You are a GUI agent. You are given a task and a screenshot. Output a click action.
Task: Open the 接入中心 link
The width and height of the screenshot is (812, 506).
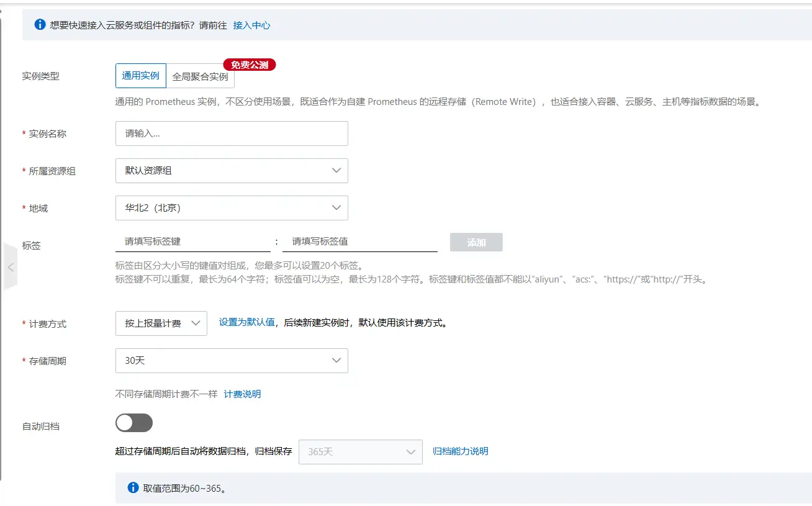tap(251, 25)
